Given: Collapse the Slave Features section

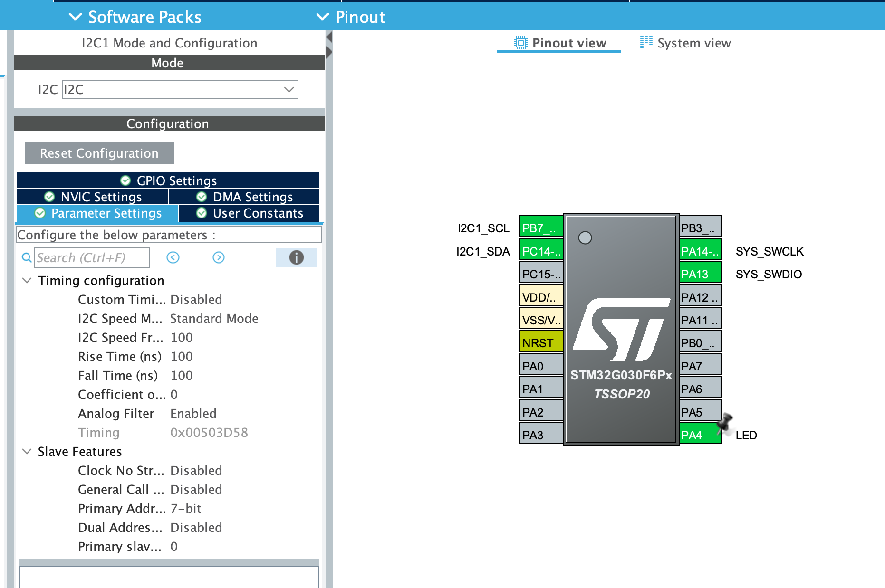Looking at the screenshot, I should click(26, 451).
